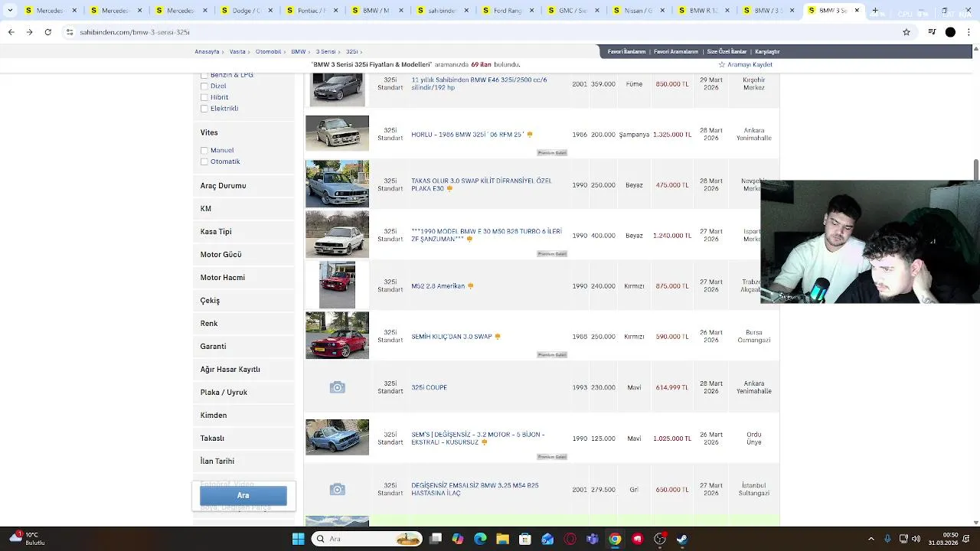
Task: Expand the Araç Durumu filter
Action: click(x=243, y=186)
